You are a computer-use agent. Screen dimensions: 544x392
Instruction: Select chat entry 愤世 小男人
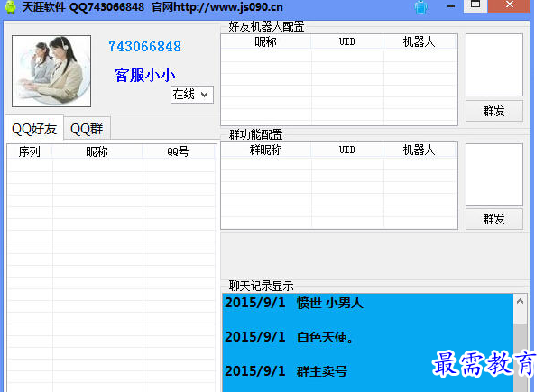(294, 303)
